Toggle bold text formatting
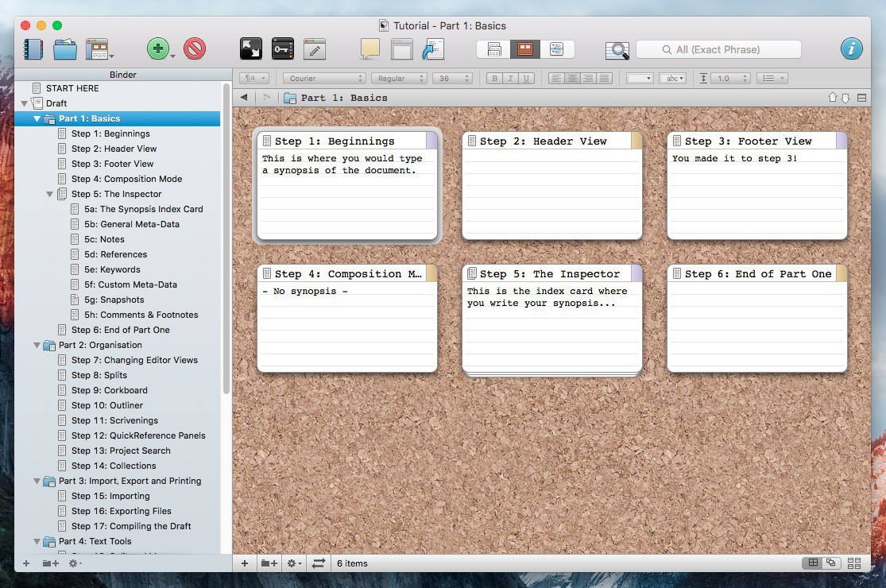This screenshot has height=588, width=886. [495, 79]
